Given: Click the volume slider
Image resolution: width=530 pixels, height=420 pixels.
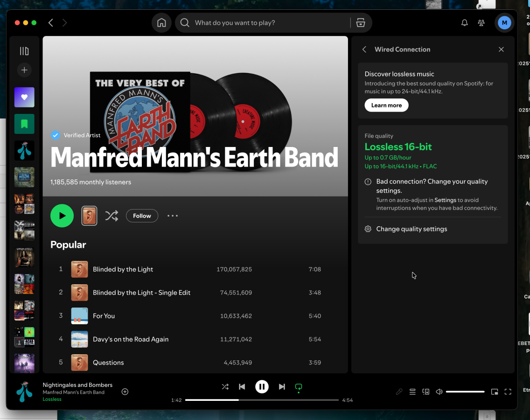Looking at the screenshot, I should pos(465,392).
